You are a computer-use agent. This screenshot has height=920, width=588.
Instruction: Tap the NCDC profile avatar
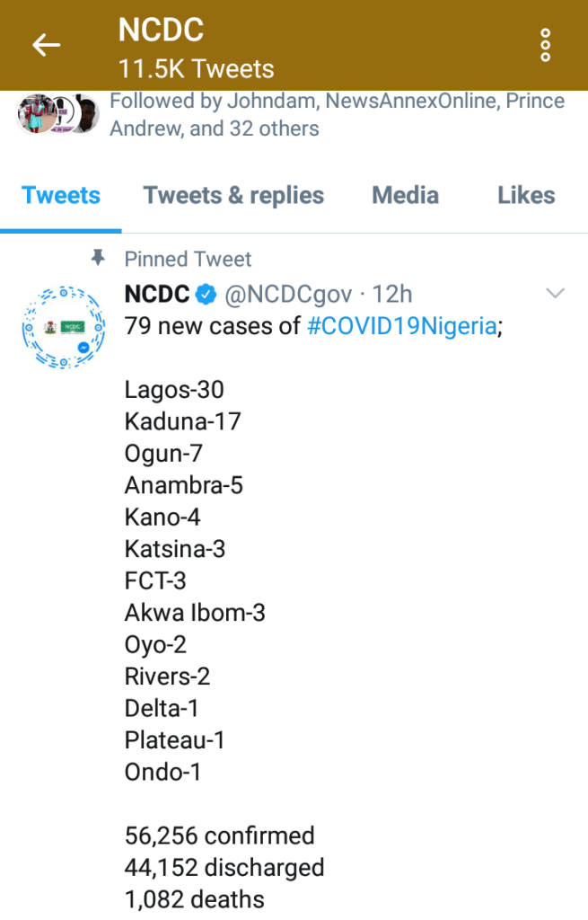[58, 327]
